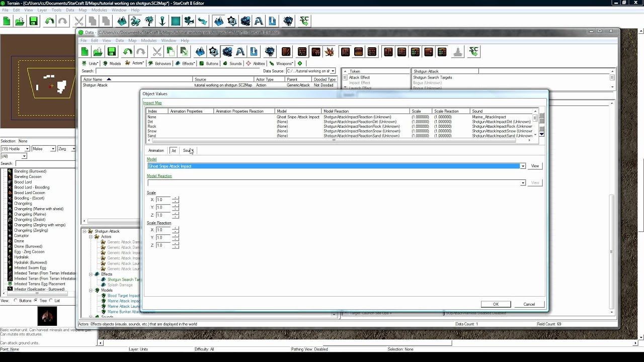Open Triggers gear icon in Data toolbar

pyautogui.click(x=214, y=51)
